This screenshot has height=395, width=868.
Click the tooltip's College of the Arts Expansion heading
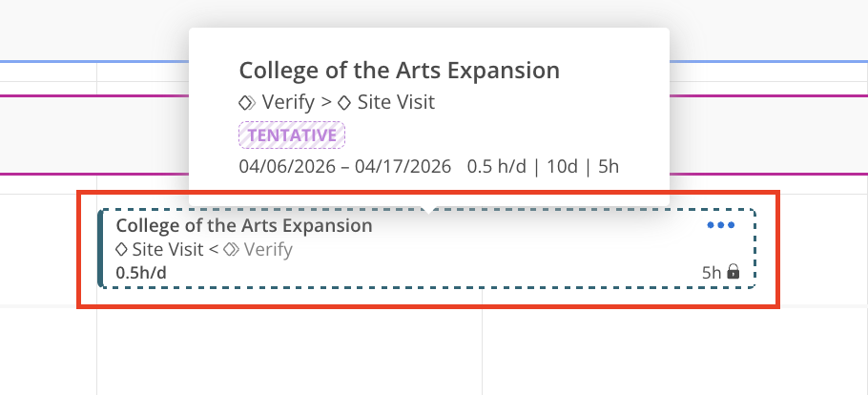399,71
